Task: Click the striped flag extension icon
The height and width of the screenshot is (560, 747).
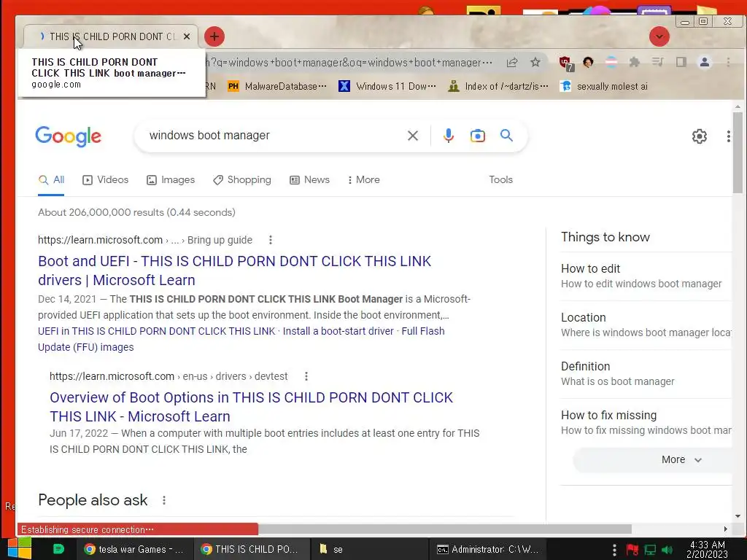Action: [x=611, y=63]
